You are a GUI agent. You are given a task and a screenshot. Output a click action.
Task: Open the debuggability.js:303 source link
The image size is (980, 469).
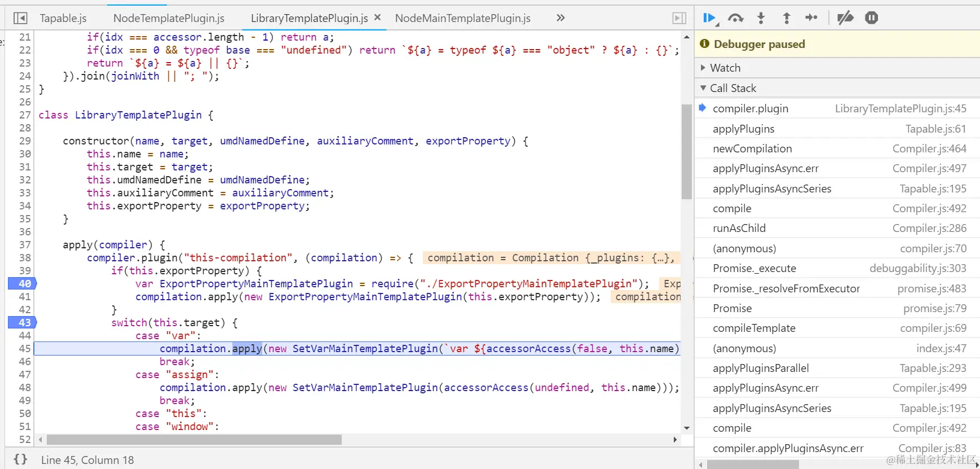pyautogui.click(x=917, y=268)
